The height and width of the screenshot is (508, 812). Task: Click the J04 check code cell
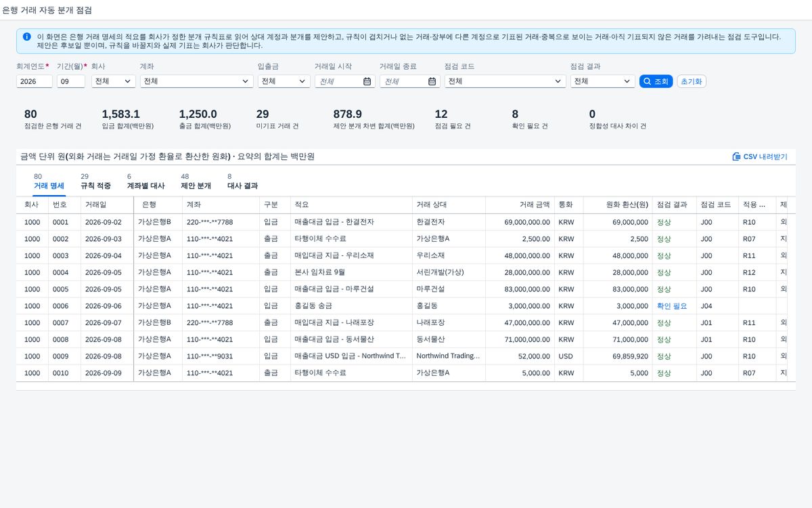pos(717,306)
